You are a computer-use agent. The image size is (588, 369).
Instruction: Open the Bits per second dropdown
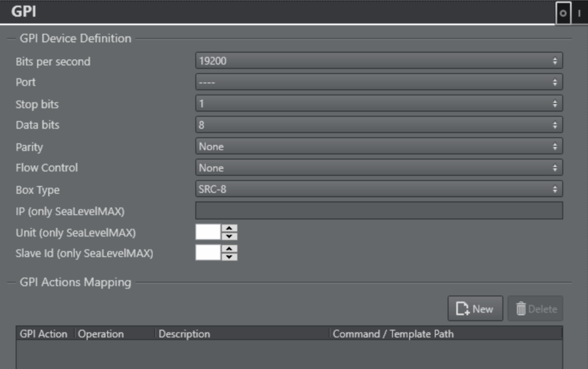pos(379,61)
